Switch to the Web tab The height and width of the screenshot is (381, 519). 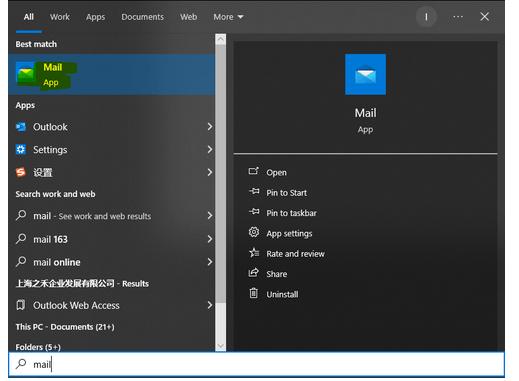tap(188, 17)
